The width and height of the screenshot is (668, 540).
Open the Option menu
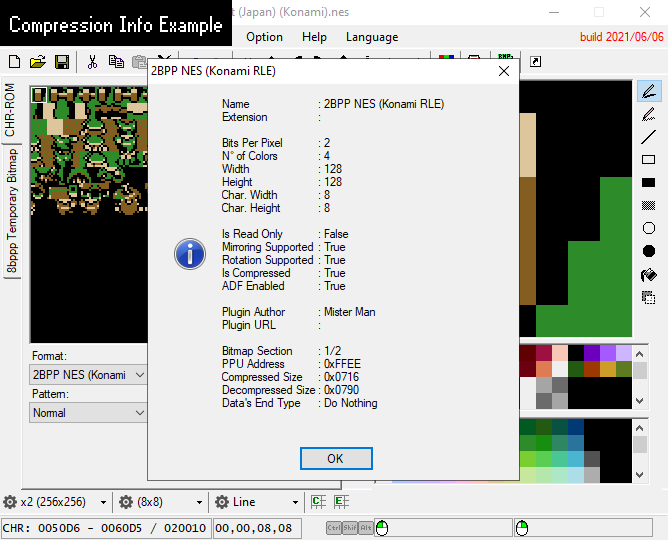[265, 37]
